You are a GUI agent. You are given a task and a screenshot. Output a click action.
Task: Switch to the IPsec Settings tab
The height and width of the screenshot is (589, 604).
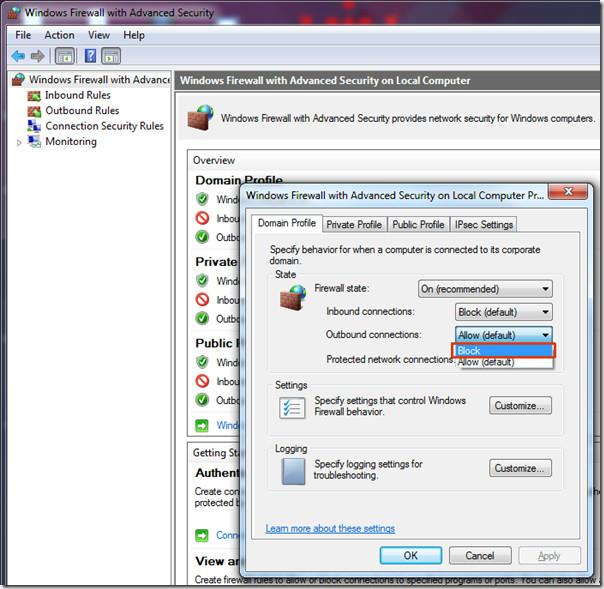click(484, 225)
